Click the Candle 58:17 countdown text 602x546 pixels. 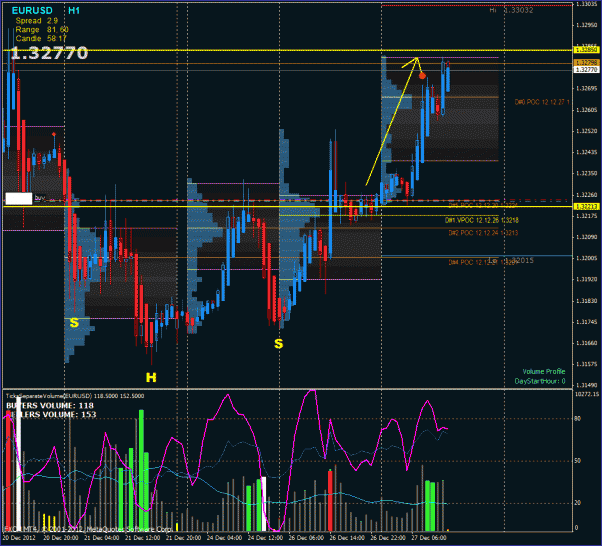[x=41, y=38]
